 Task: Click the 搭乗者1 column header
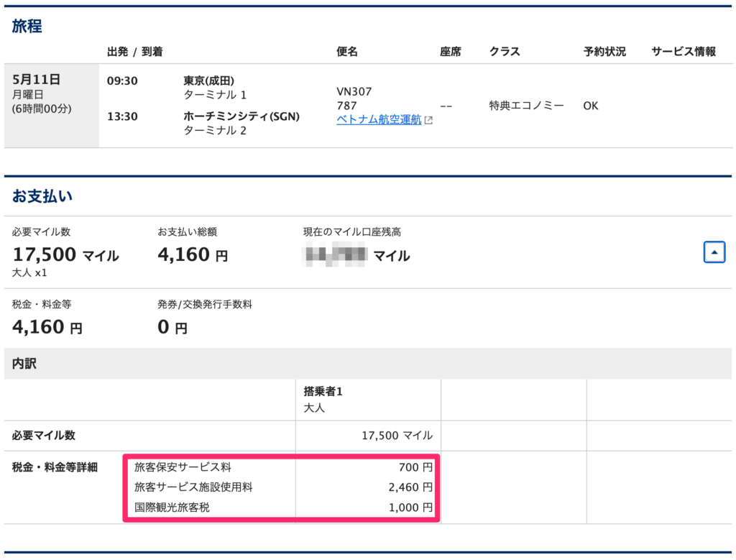coord(323,392)
